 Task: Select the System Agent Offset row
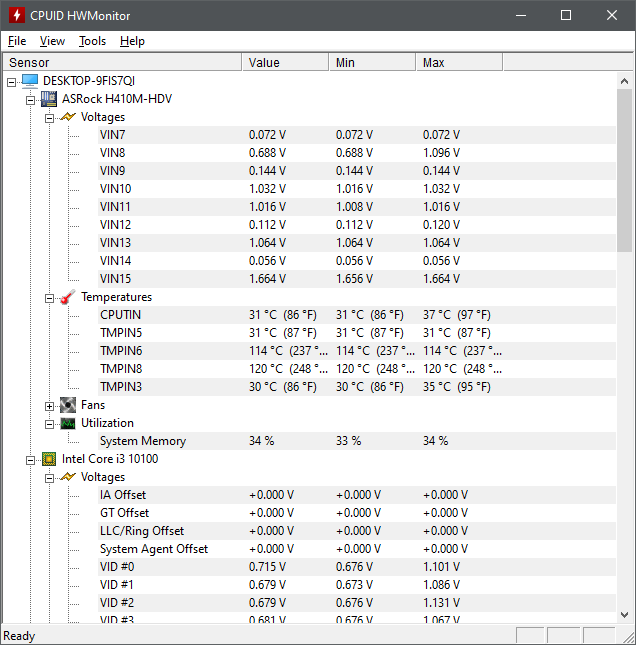(x=357, y=549)
